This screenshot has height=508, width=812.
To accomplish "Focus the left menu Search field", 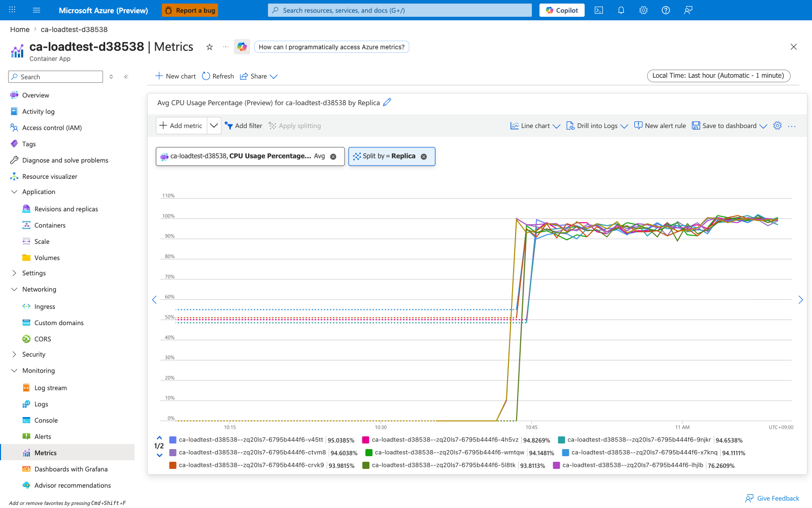I will 56,77.
